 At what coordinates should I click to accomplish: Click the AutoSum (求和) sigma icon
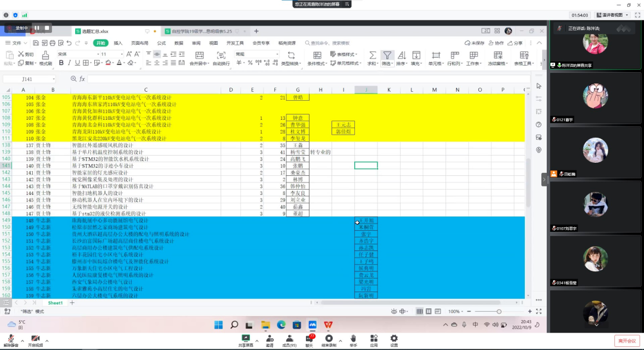click(x=373, y=55)
